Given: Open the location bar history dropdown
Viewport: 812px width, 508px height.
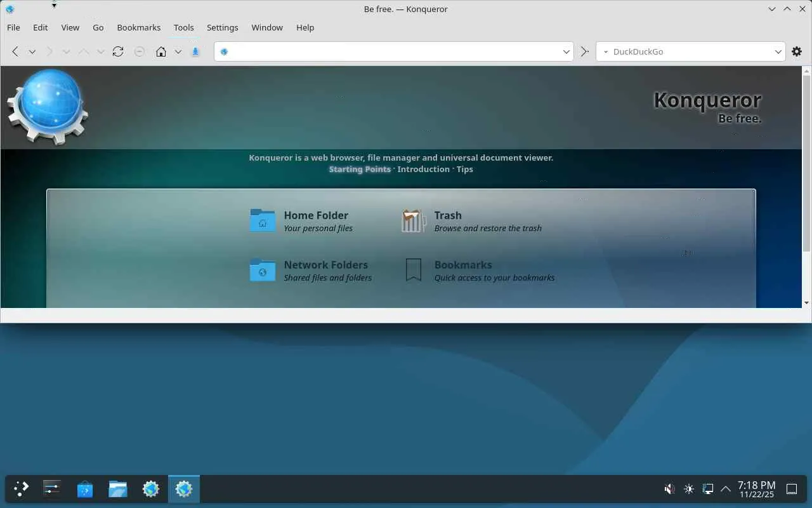Looking at the screenshot, I should pyautogui.click(x=566, y=51).
